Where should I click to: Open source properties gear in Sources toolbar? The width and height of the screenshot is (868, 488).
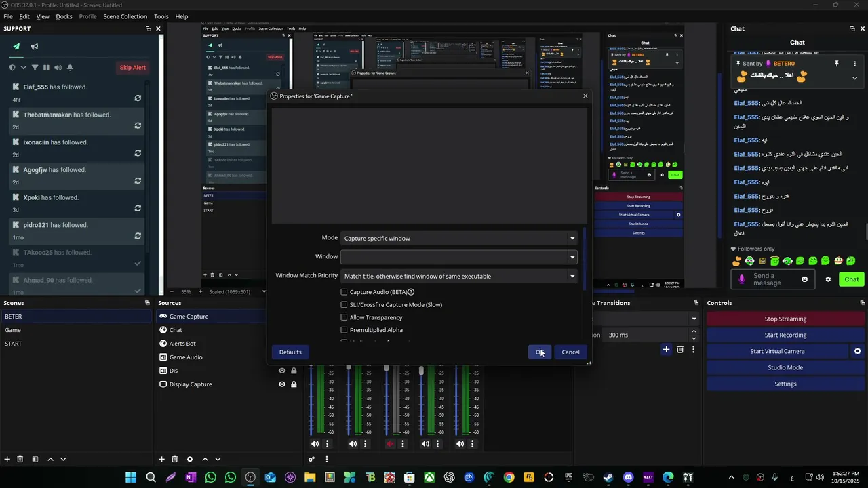coord(190,459)
